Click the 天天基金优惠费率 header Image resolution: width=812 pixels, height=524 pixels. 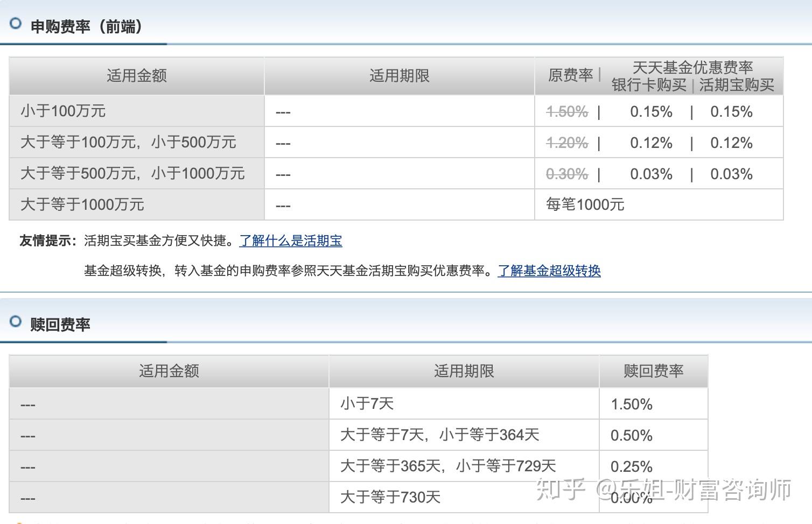coord(694,67)
